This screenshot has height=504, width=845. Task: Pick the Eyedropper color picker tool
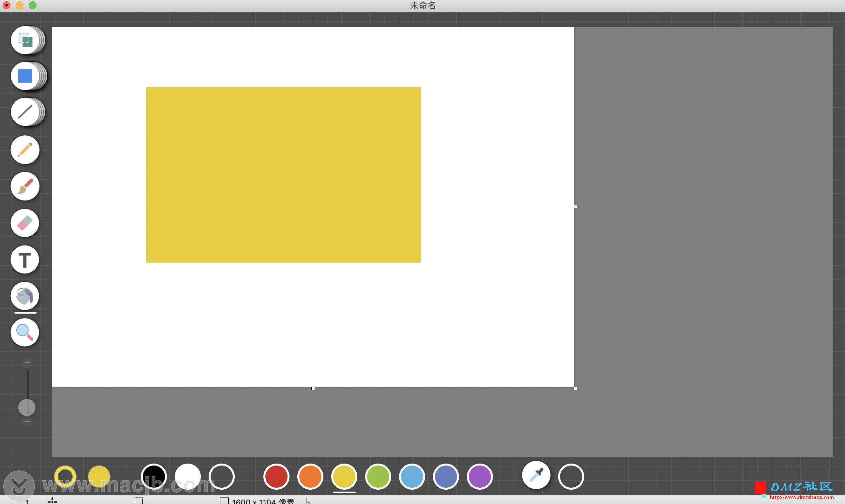click(x=536, y=475)
